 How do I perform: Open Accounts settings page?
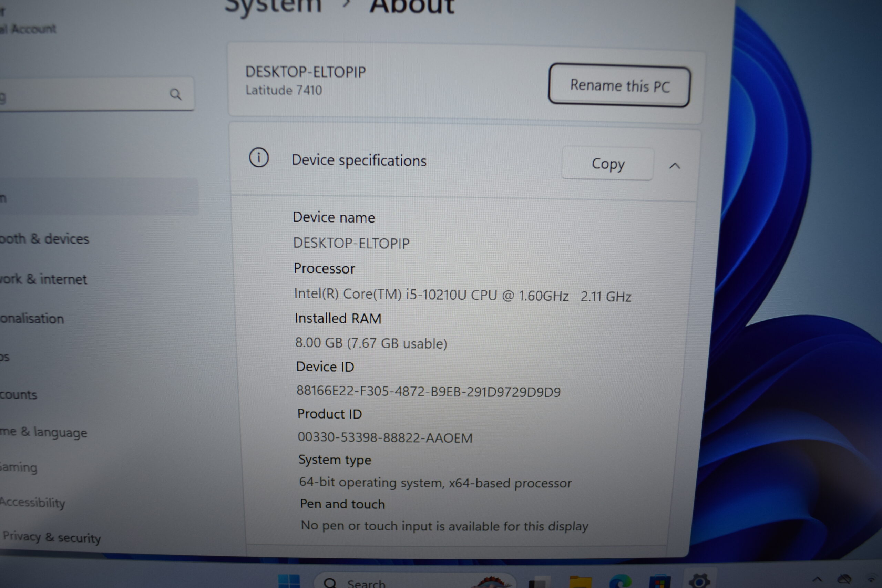click(18, 394)
